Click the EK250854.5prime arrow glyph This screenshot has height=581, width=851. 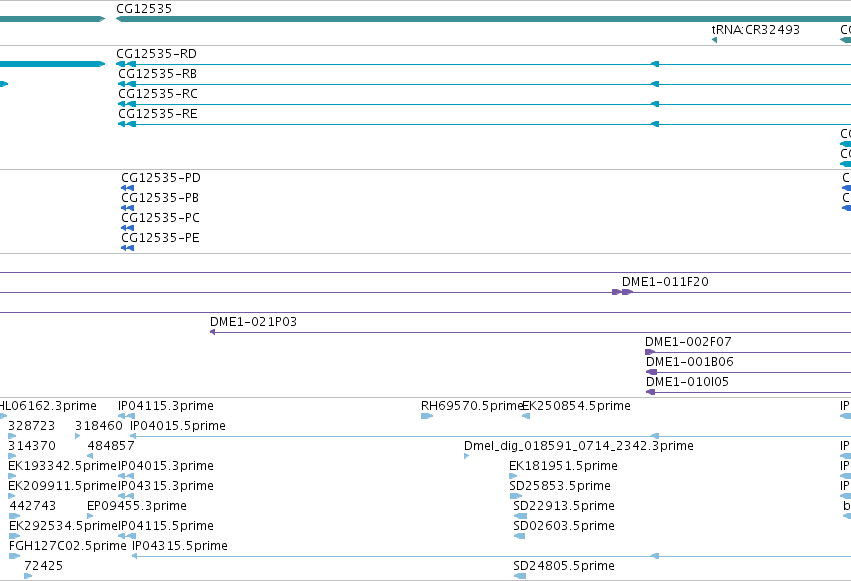526,416
